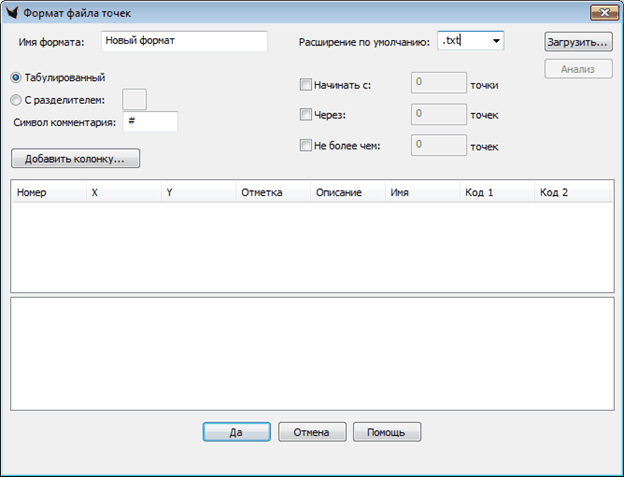Click the Код 2 column header

point(572,191)
